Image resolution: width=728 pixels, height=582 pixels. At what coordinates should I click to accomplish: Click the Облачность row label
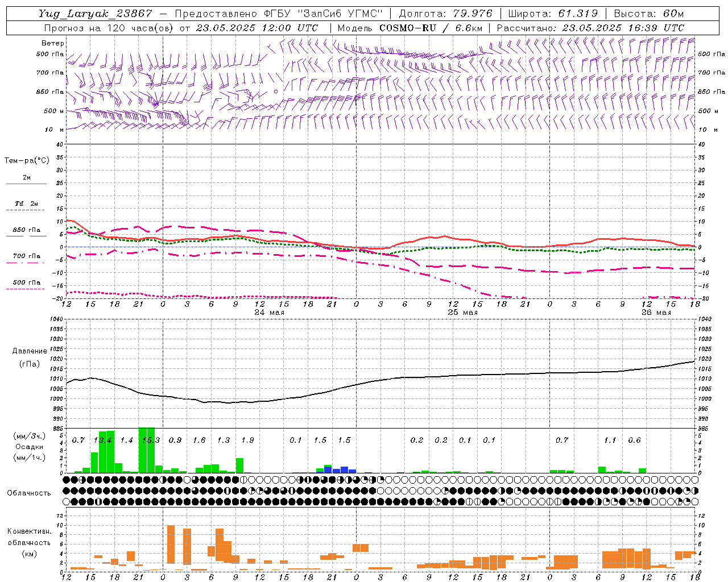click(x=29, y=493)
